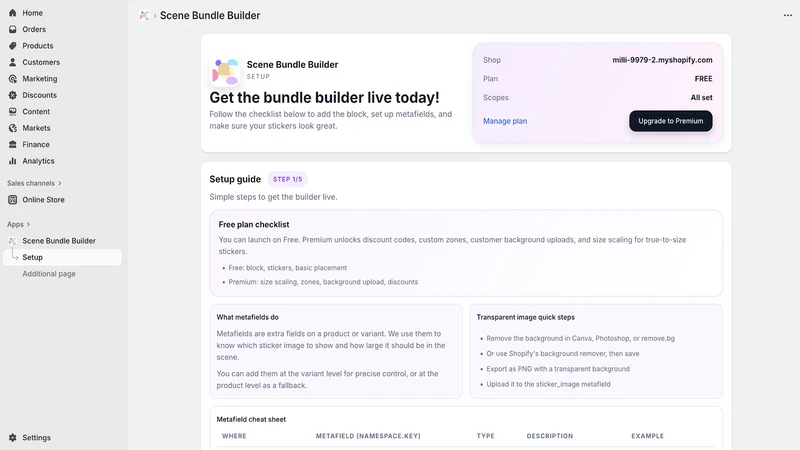Click the Upgrade to Premium button
The height and width of the screenshot is (450, 800).
click(x=670, y=121)
